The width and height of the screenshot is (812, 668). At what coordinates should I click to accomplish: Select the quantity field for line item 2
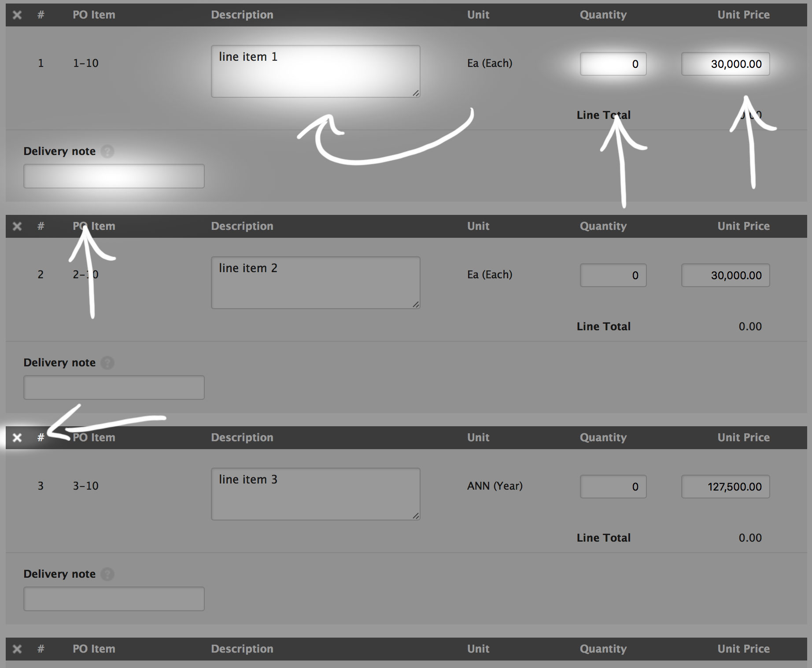[613, 275]
